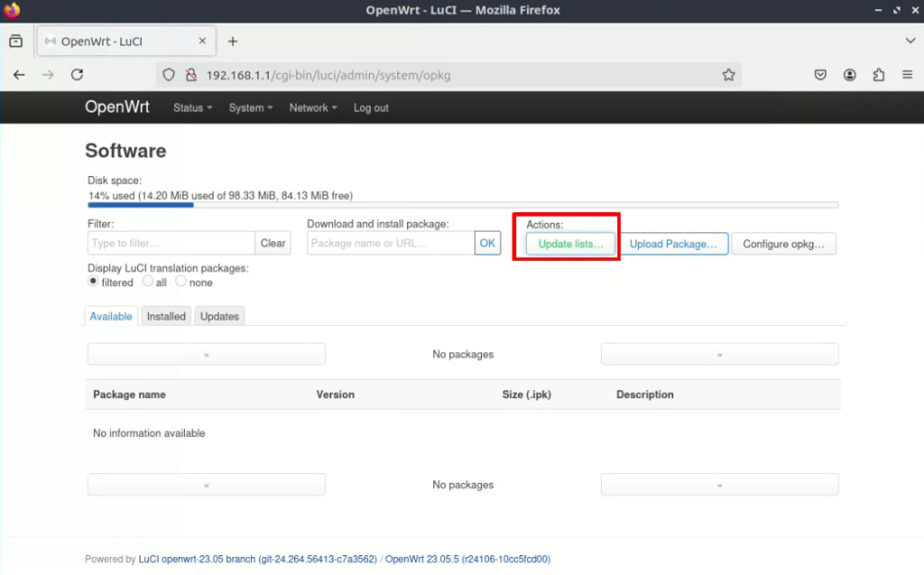Open the LuCI openwrt-23.05 branch link
924x575 pixels.
(257, 559)
